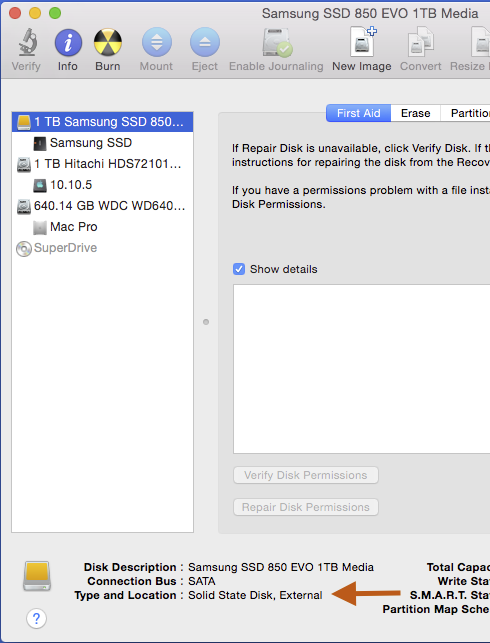Click Verify Disk Permissions button
The height and width of the screenshot is (643, 490).
306,475
